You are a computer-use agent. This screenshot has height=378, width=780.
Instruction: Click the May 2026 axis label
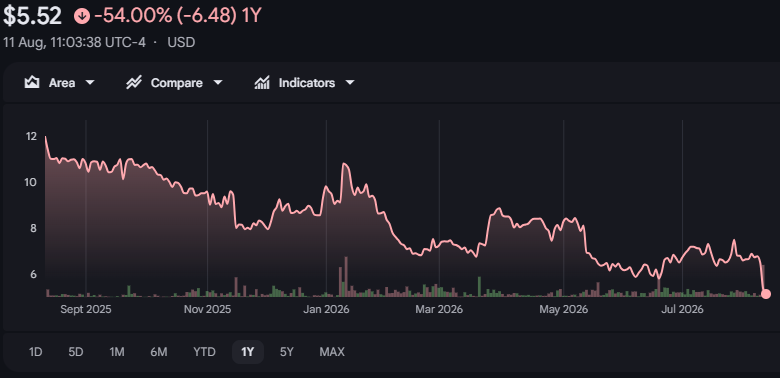(564, 309)
